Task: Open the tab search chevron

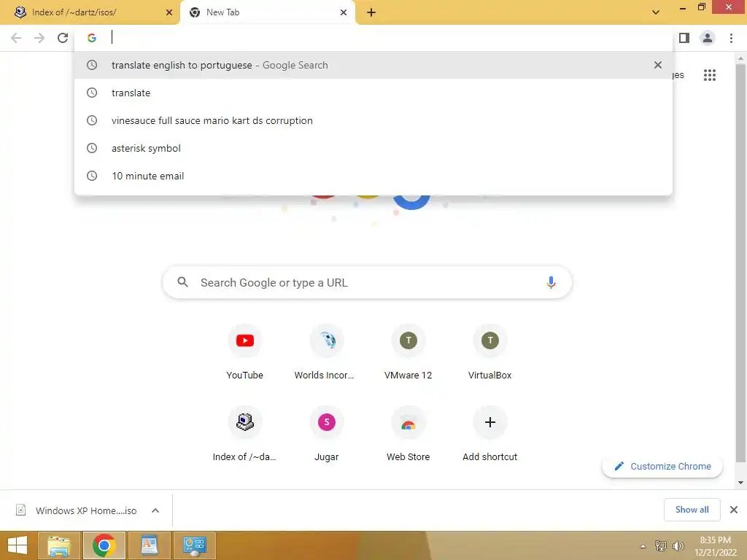Action: pos(656,12)
